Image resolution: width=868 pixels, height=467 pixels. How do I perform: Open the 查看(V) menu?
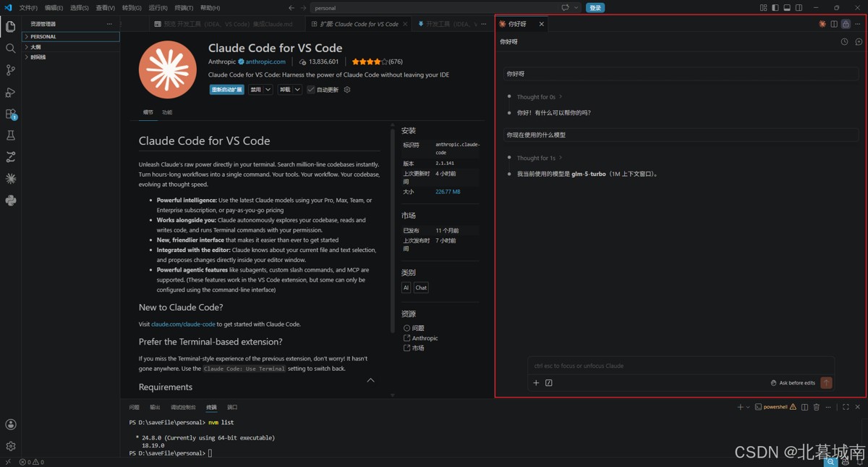click(x=106, y=8)
